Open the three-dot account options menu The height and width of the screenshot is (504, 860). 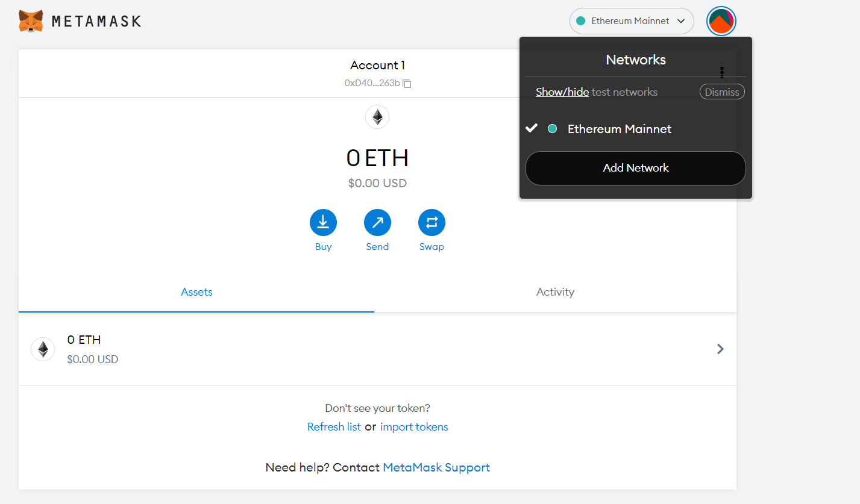pyautogui.click(x=722, y=72)
